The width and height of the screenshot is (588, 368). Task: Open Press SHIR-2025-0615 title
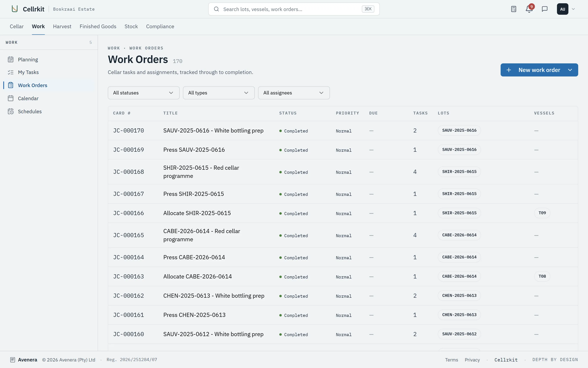pyautogui.click(x=193, y=194)
